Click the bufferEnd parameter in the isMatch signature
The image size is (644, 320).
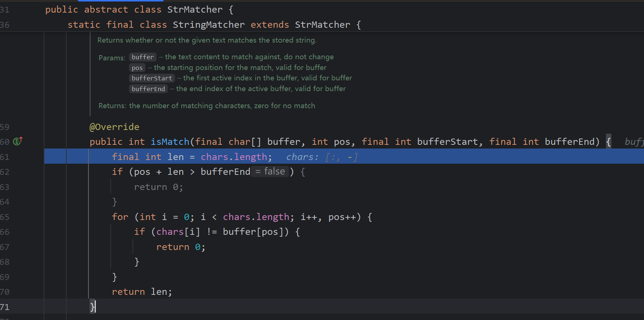pos(570,142)
